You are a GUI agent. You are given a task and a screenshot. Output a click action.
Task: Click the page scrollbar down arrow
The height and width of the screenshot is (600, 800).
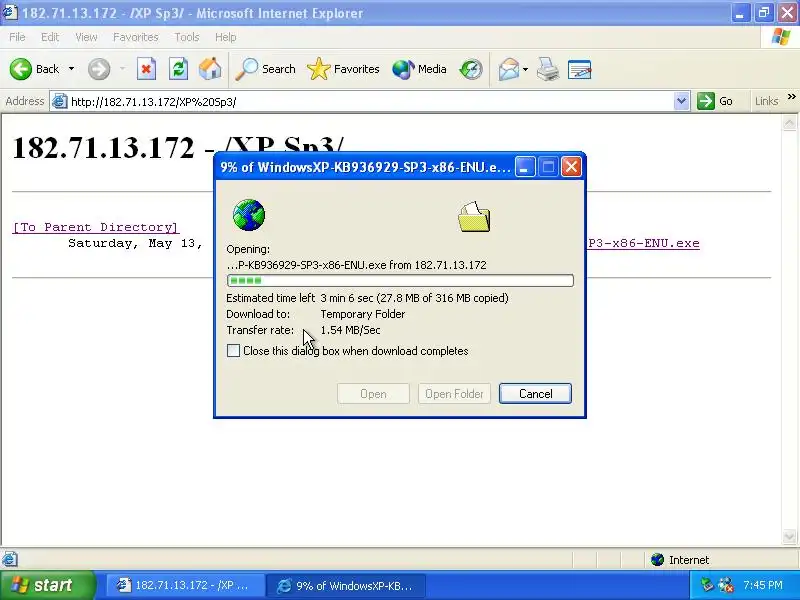pyautogui.click(x=789, y=536)
